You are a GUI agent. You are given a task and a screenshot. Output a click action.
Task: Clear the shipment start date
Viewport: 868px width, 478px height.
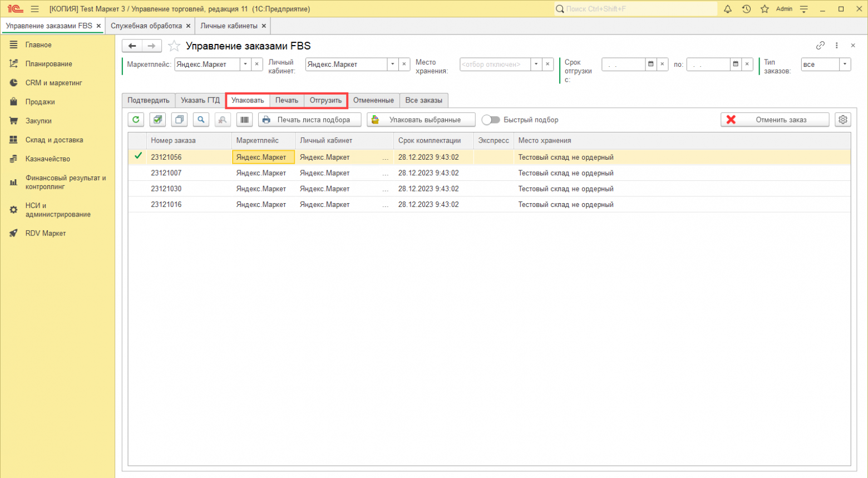pos(662,64)
